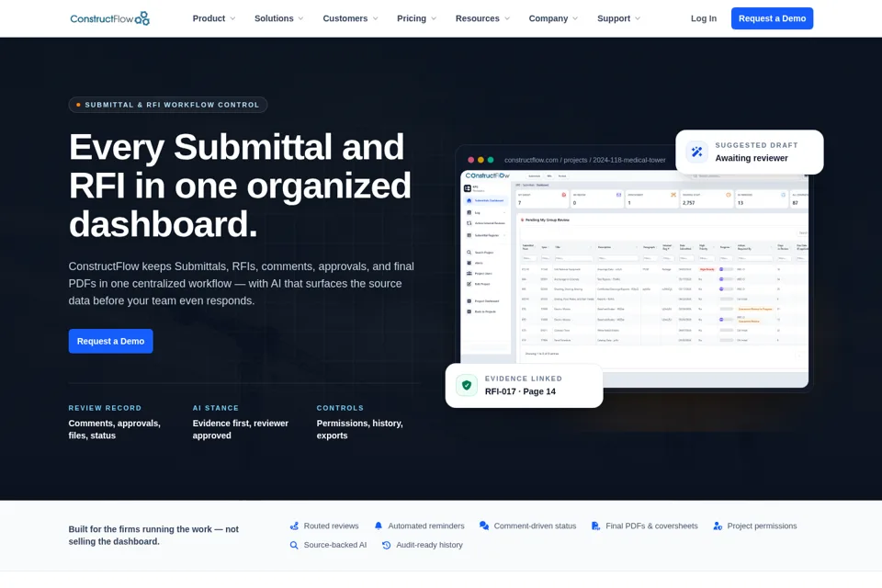
Task: Click the 'Project permissions' label
Action: point(762,526)
